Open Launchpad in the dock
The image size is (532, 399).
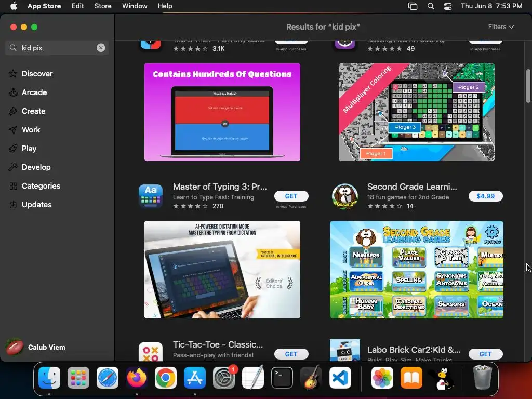point(78,378)
